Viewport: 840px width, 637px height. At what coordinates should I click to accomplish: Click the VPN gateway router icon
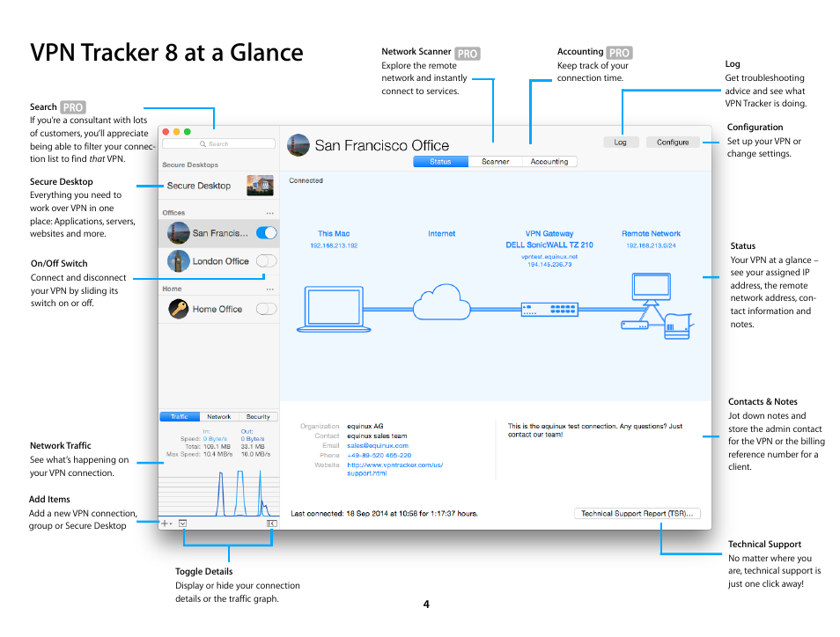(x=549, y=310)
